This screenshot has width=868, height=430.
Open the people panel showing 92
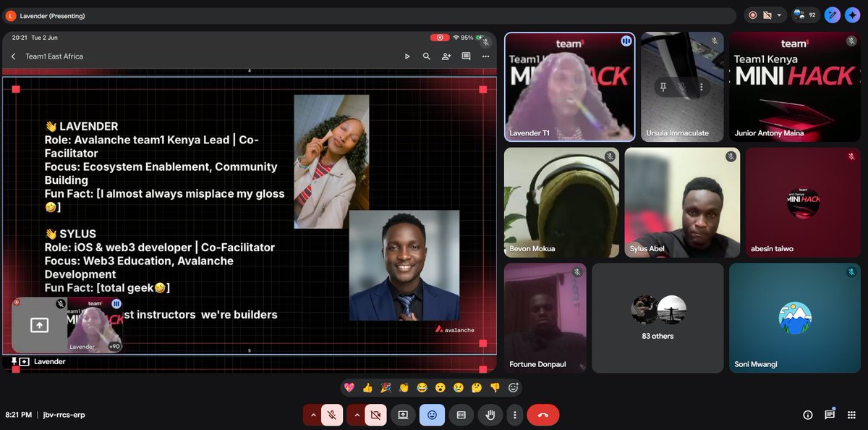coord(804,14)
